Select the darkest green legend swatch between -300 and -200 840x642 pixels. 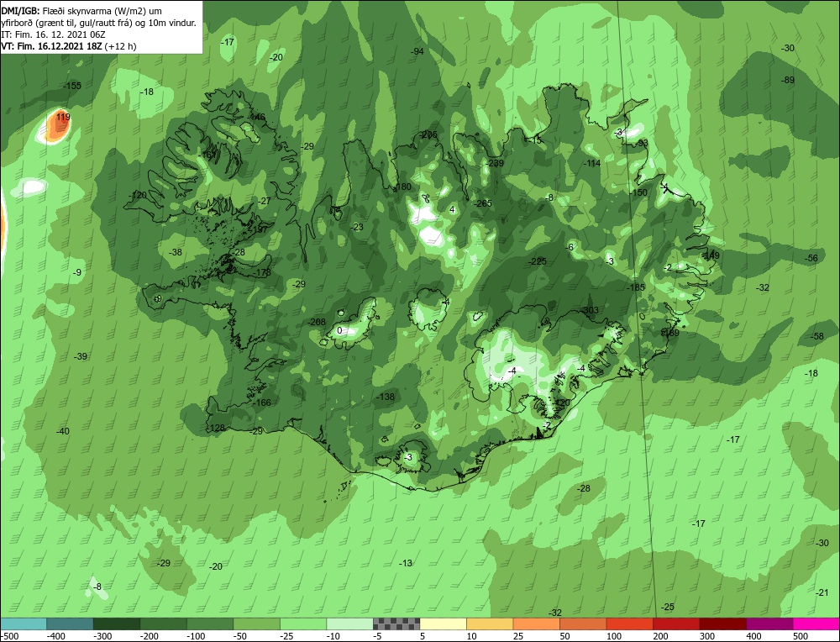117,624
